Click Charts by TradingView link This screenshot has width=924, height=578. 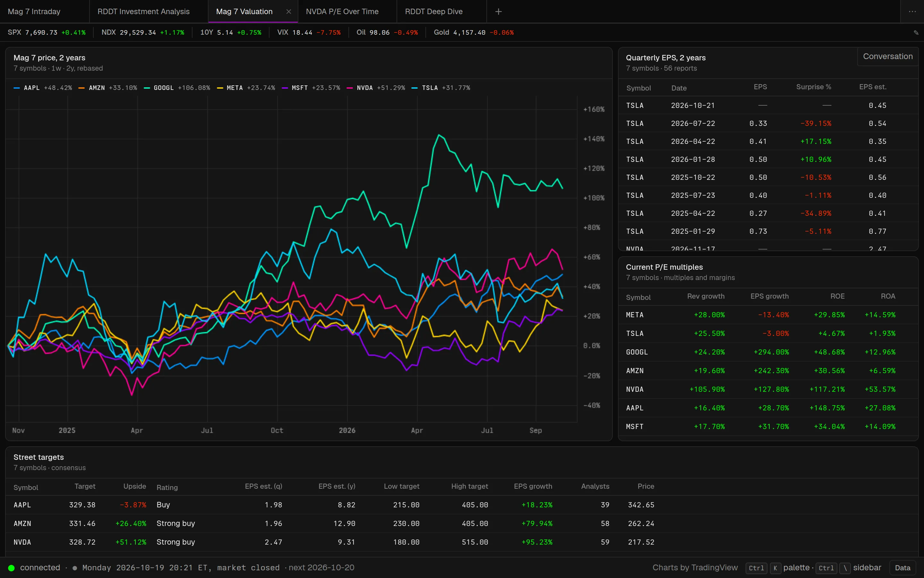tap(695, 568)
